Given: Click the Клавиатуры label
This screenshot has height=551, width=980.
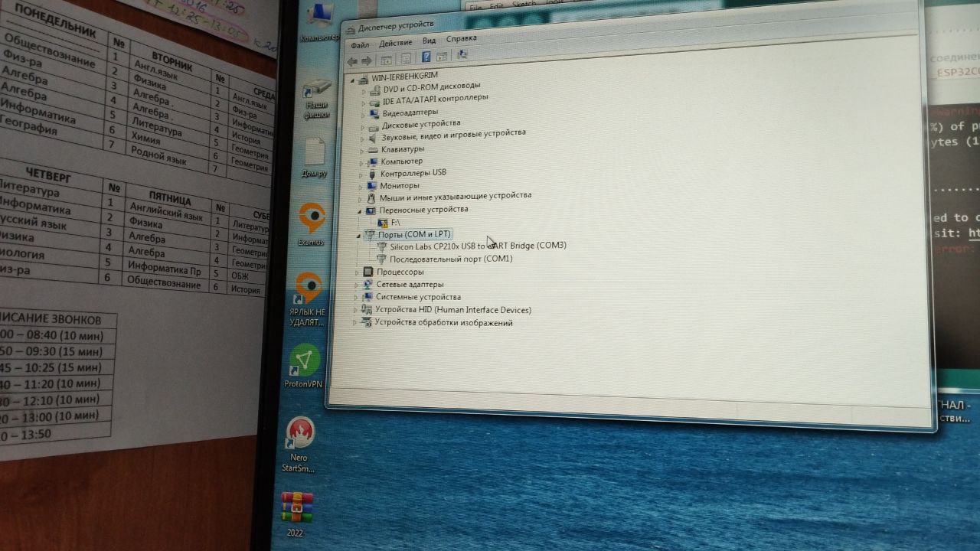Looking at the screenshot, I should point(402,149).
